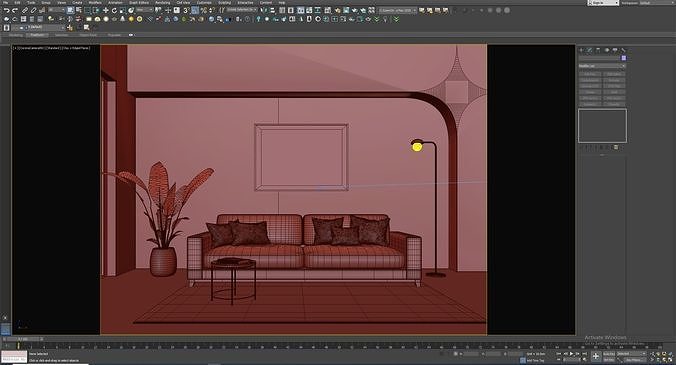Pick the Rectangular Selection Region tool
The image size is (676, 365).
point(88,10)
